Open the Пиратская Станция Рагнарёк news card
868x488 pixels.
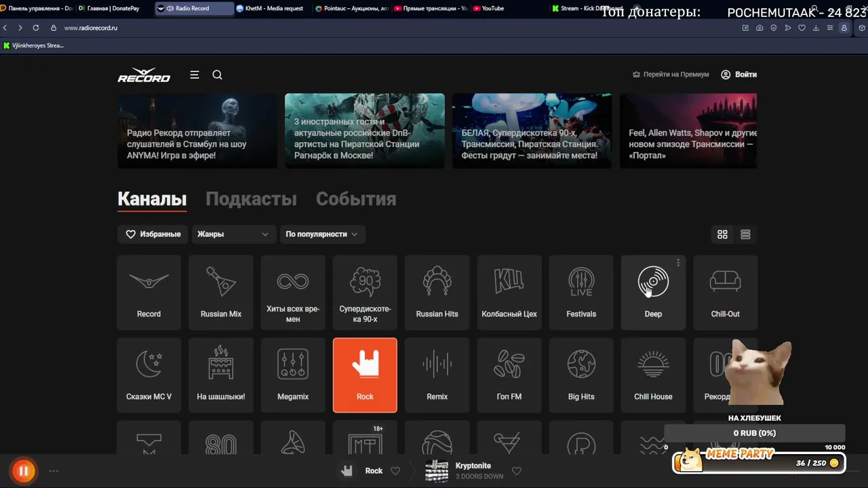pyautogui.click(x=365, y=131)
